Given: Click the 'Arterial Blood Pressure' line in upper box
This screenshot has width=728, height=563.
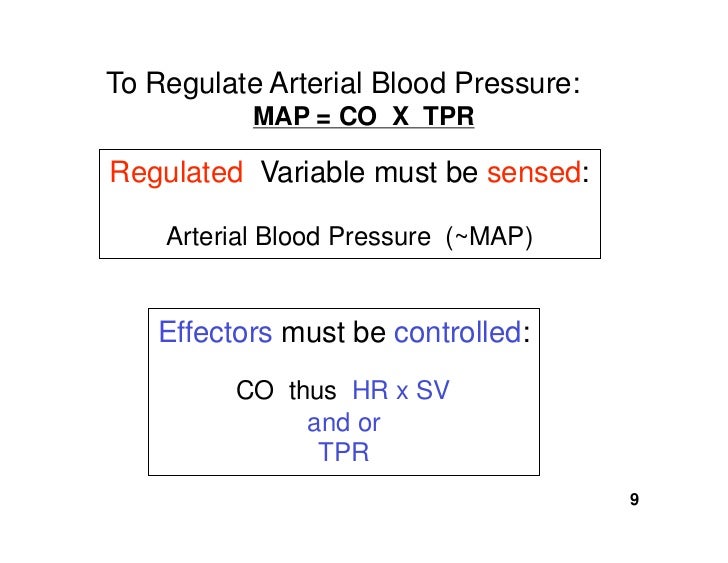Looking at the screenshot, I should coord(299,236).
